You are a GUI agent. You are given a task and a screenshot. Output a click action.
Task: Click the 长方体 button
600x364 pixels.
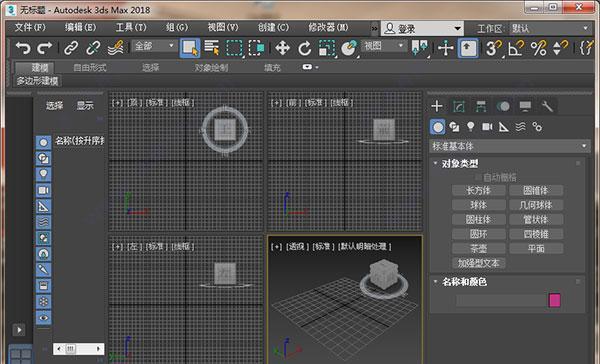point(478,190)
